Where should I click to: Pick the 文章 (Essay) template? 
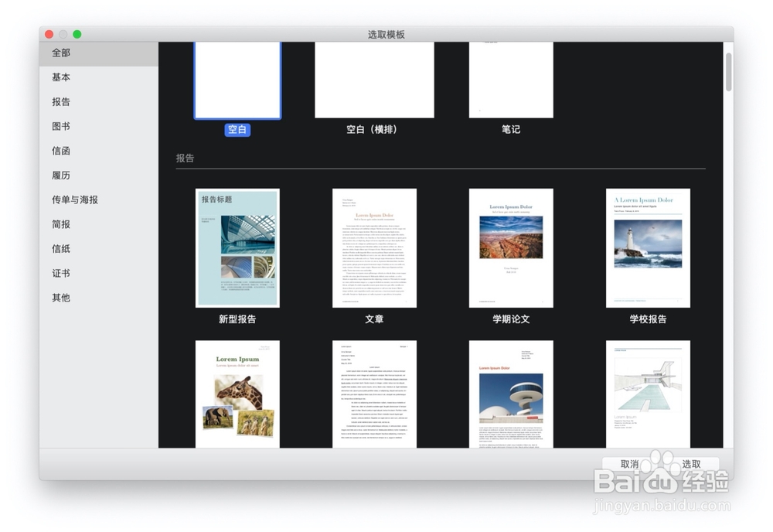(x=374, y=247)
